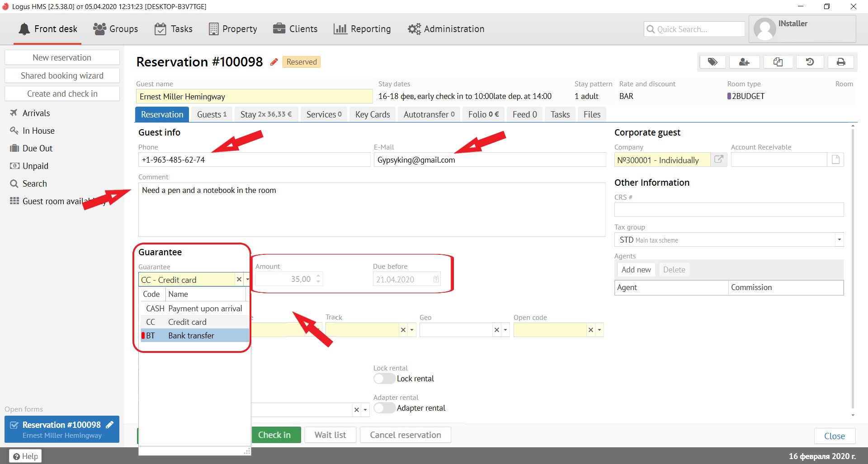Select Credit card option in guarantee list
This screenshot has height=464, width=868.
click(195, 322)
